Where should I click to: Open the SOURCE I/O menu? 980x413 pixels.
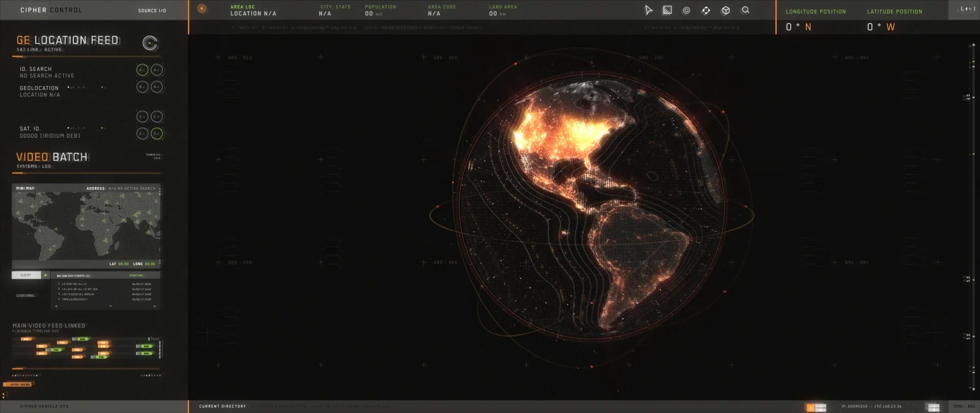[152, 10]
